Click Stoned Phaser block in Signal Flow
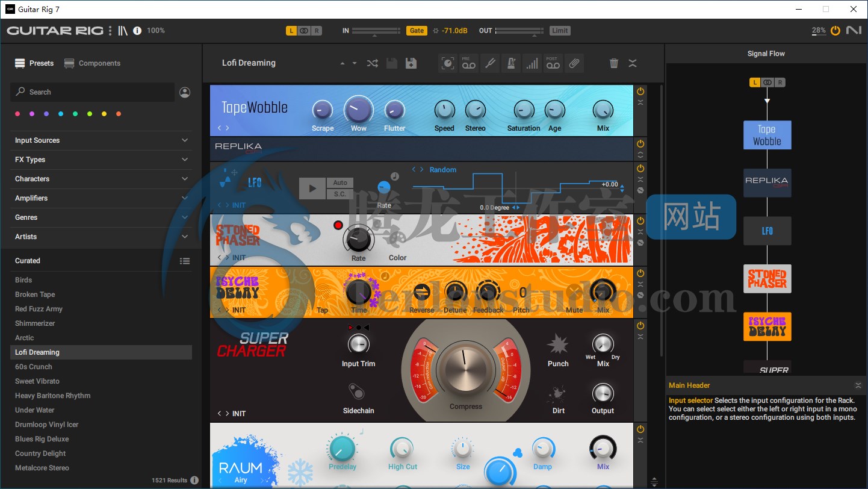868x489 pixels. [x=767, y=279]
